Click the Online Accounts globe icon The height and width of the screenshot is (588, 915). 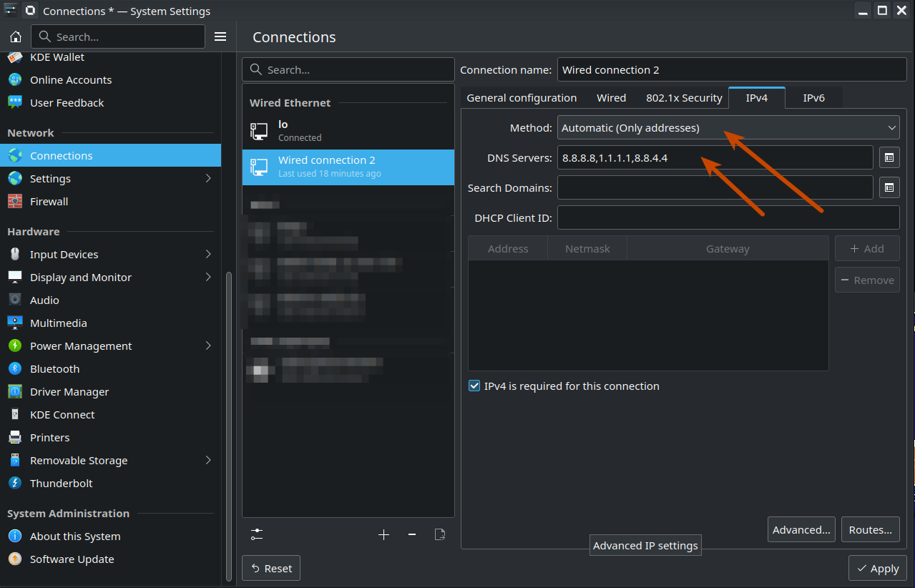15,80
